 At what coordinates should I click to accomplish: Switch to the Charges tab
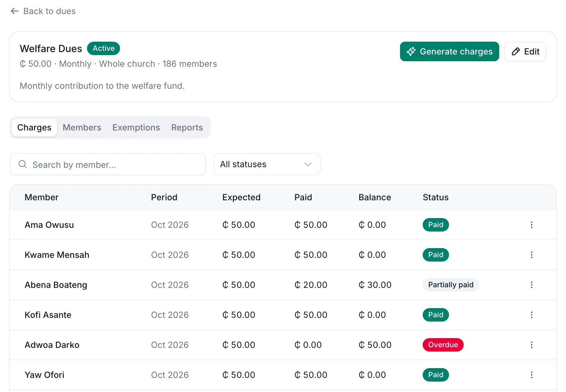[x=34, y=127]
